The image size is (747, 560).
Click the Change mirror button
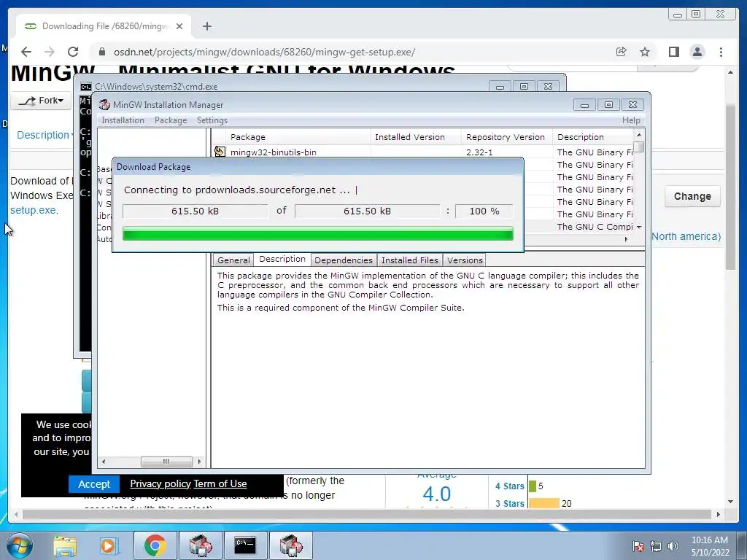pyautogui.click(x=692, y=196)
